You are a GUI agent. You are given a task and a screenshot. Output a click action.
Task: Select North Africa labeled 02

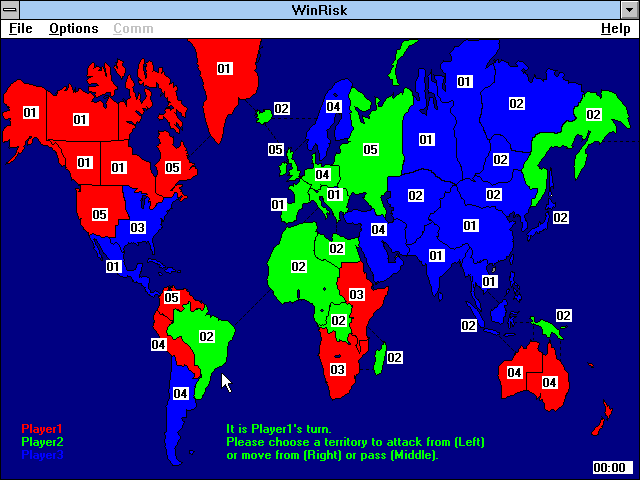(x=299, y=267)
